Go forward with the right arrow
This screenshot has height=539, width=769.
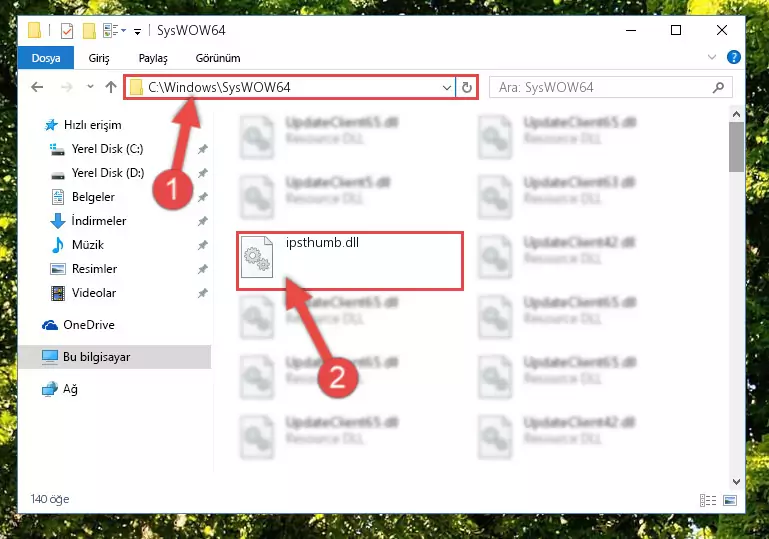click(66, 87)
